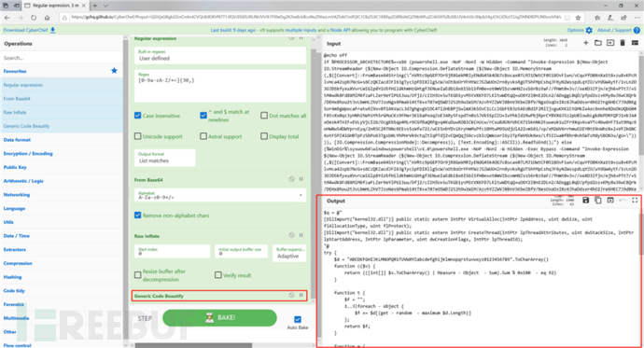Toggle ^ and $ match at newlines checkbox
Image resolution: width=644 pixels, height=348 pixels.
click(203, 116)
